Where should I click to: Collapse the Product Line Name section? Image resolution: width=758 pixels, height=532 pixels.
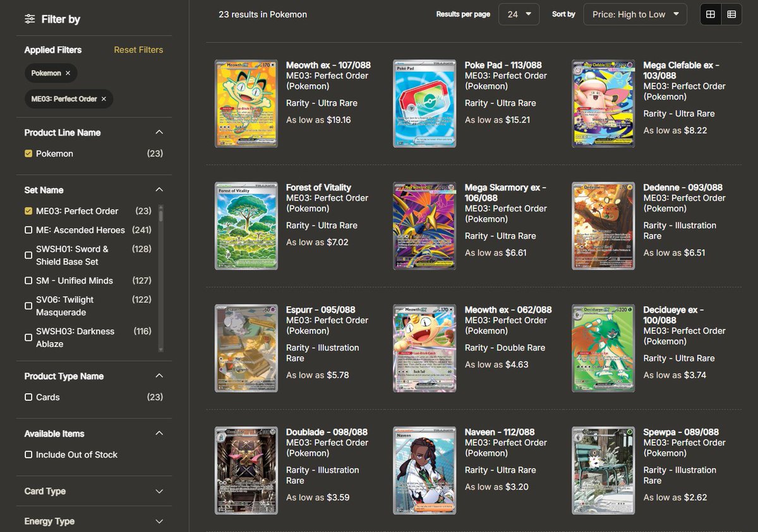click(159, 133)
